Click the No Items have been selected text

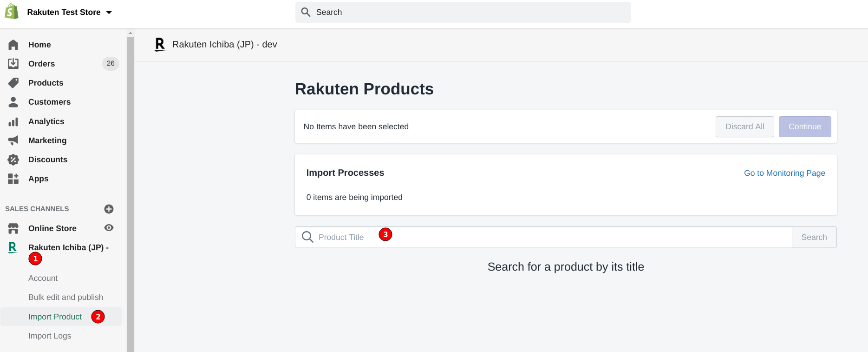pyautogui.click(x=356, y=126)
